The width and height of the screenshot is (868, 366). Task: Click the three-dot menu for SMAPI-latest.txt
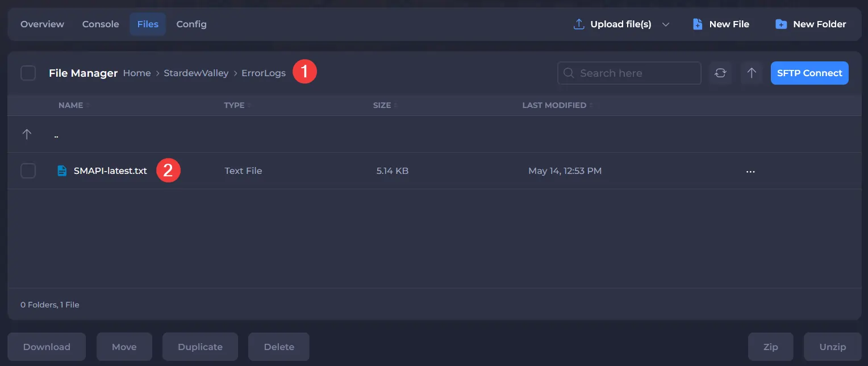(x=750, y=171)
